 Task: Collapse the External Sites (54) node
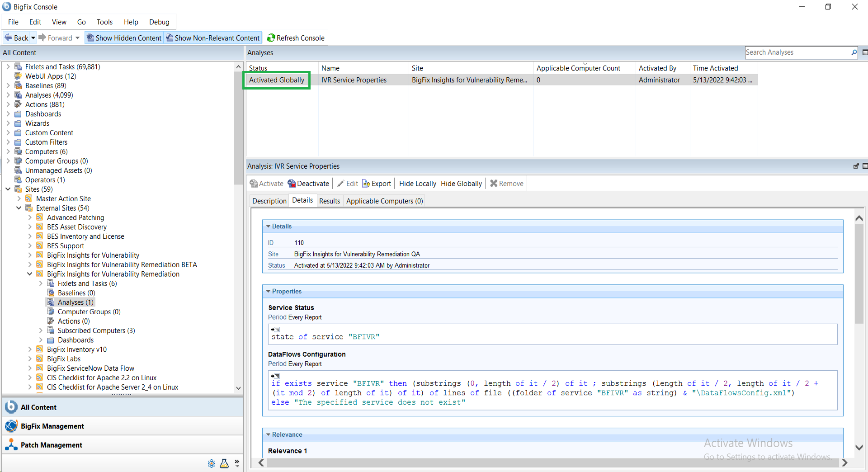[19, 208]
